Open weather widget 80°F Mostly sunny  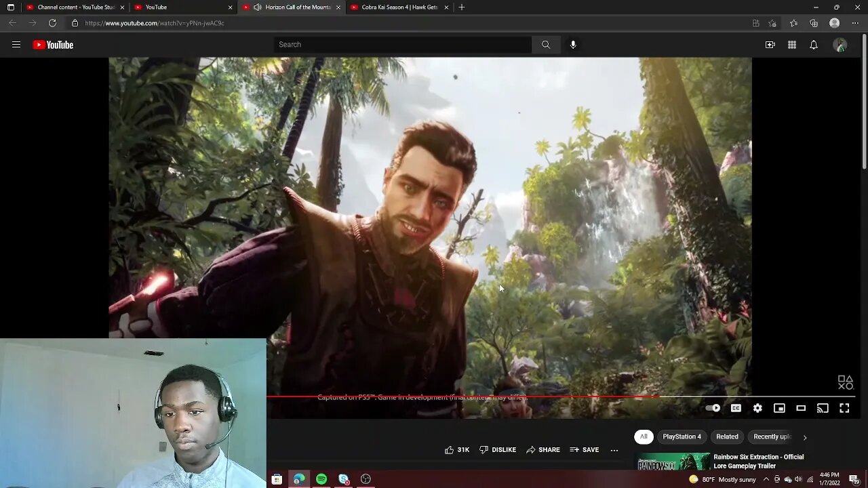(722, 479)
